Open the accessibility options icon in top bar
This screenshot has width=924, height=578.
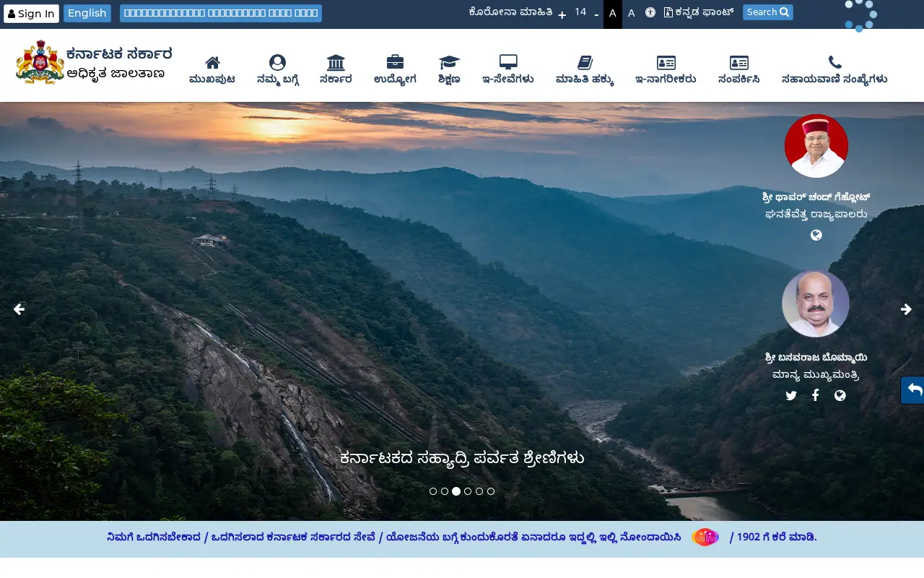pos(650,12)
